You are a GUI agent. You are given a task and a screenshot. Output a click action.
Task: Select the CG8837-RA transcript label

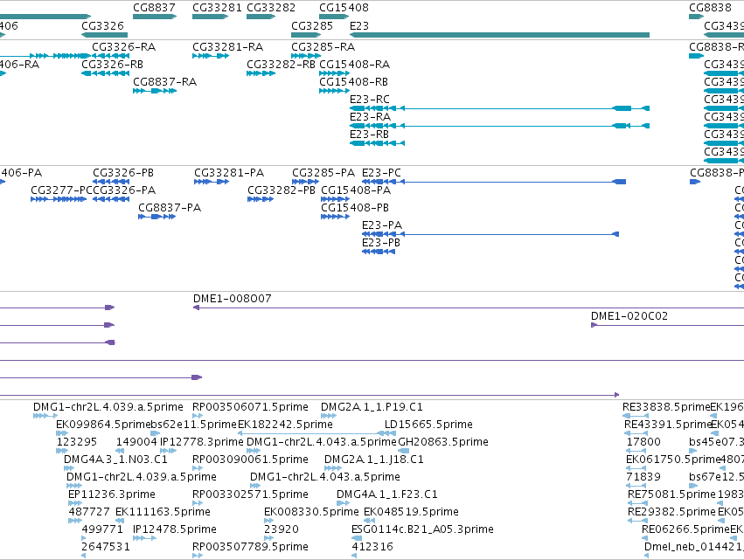coord(164,82)
